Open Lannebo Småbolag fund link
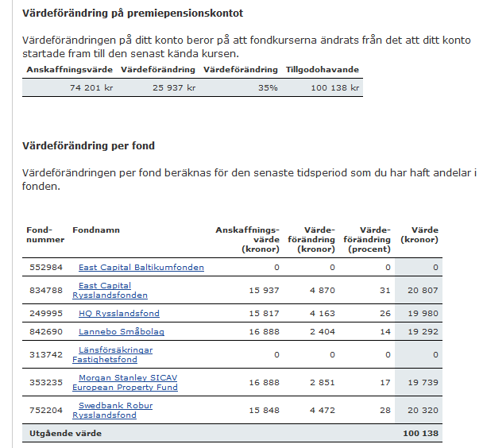483x448 pixels. (x=122, y=332)
